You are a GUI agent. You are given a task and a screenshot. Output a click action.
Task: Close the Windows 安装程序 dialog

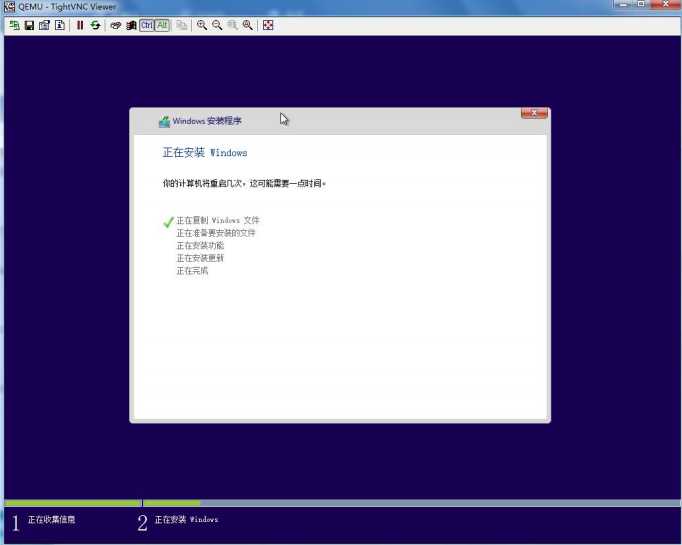point(534,113)
